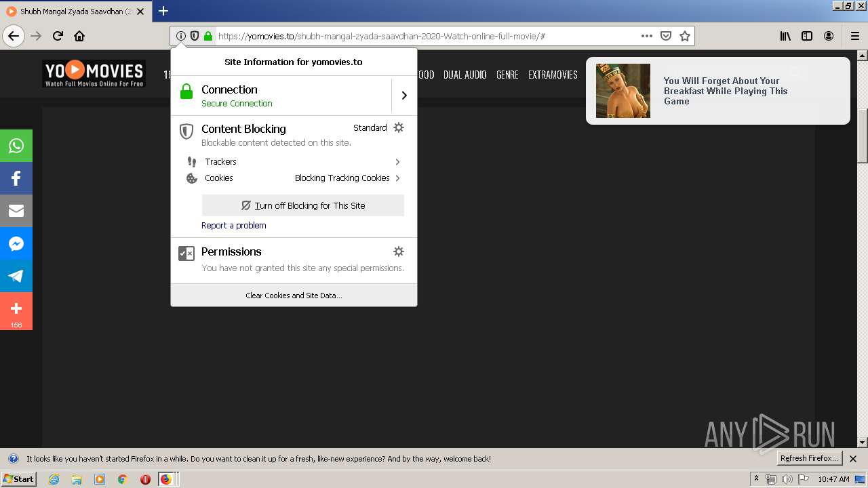Open the Library toolbar icon
Image resolution: width=868 pixels, height=488 pixels.
coord(785,36)
